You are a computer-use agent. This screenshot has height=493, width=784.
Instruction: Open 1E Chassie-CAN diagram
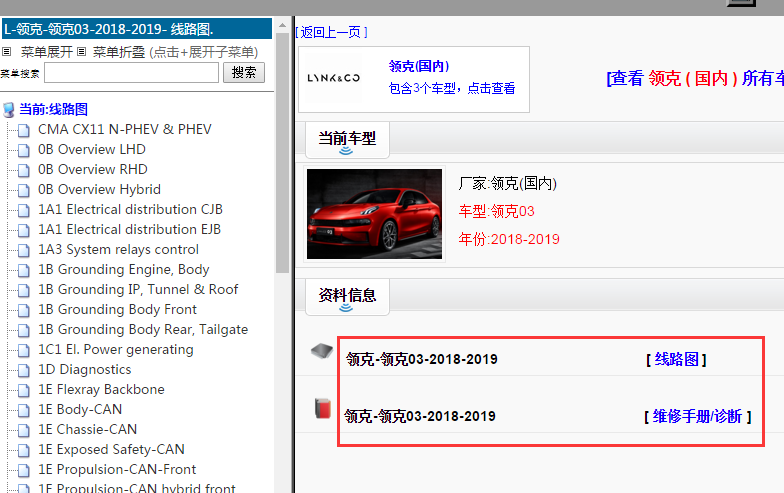(88, 430)
